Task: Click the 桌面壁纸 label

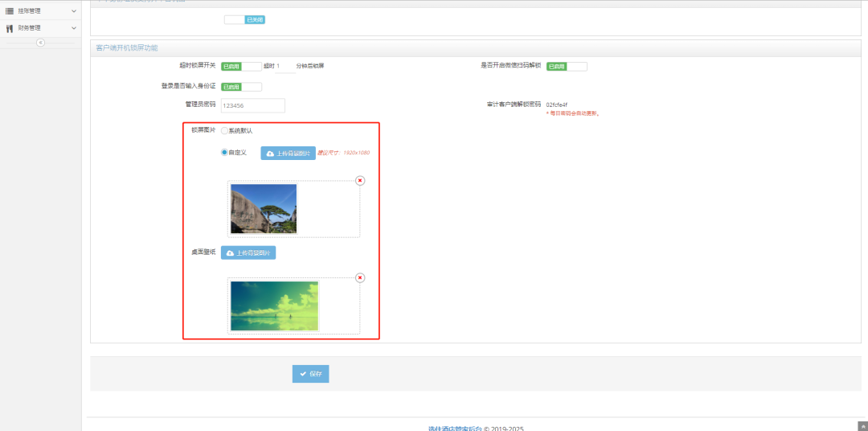Action: pos(203,252)
